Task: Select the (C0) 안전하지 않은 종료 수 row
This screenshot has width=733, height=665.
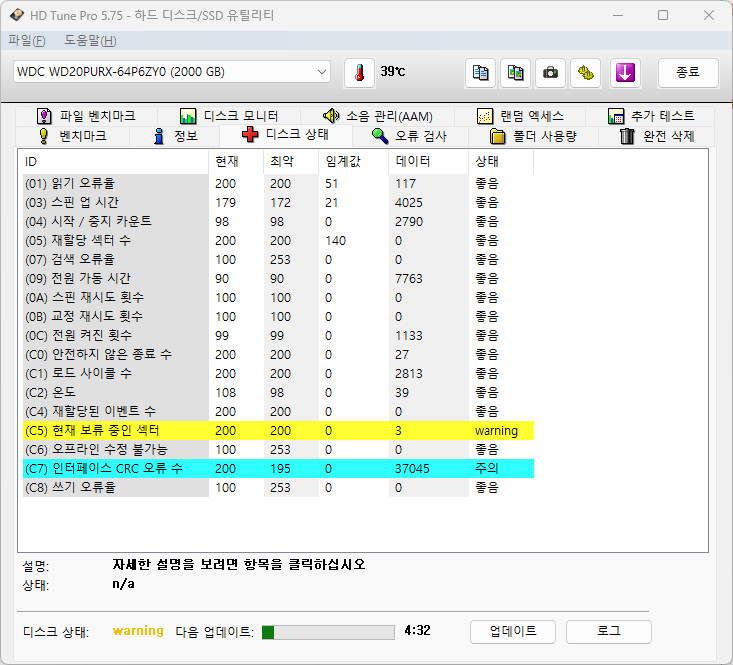Action: (278, 354)
